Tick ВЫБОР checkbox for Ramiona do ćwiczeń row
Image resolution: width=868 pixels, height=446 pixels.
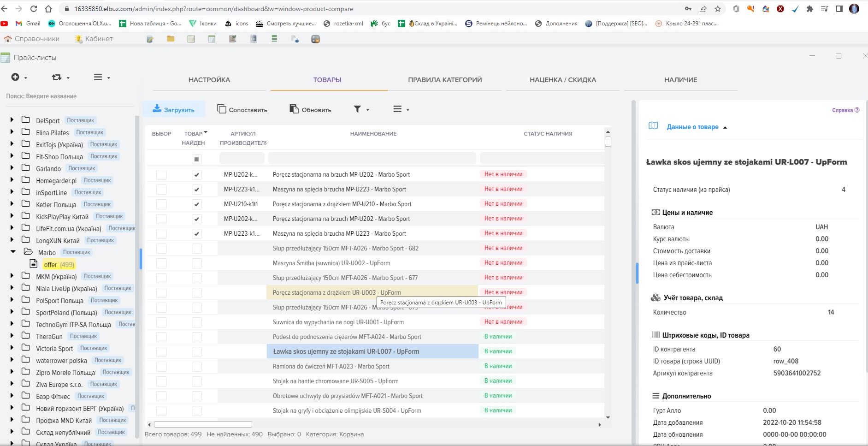point(161,367)
